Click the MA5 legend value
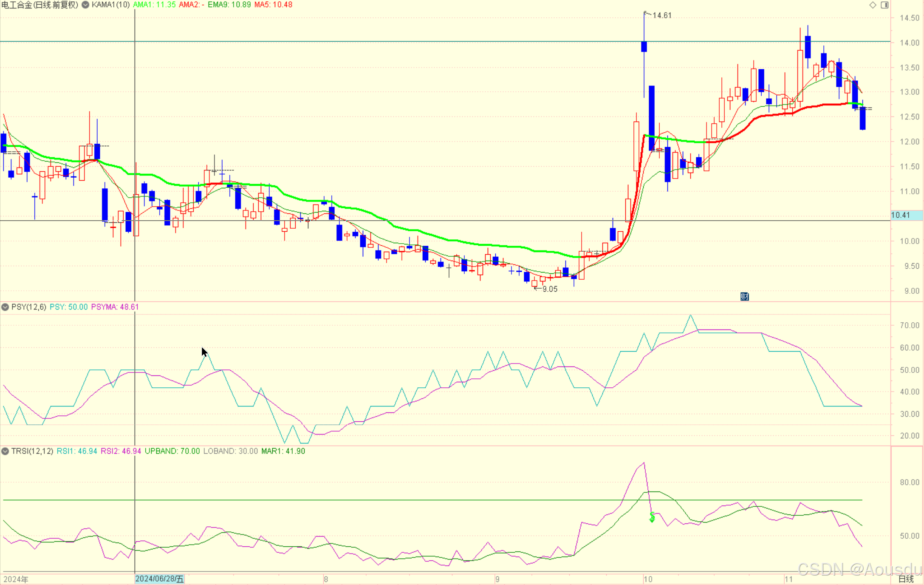This screenshot has width=924, height=585. click(x=273, y=5)
